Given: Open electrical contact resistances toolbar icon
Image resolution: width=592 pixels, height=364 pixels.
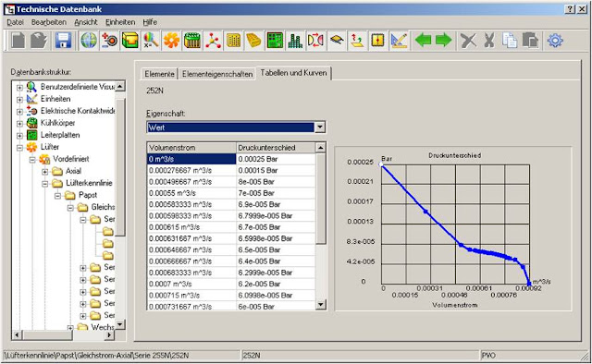Looking at the screenshot, I should [109, 41].
